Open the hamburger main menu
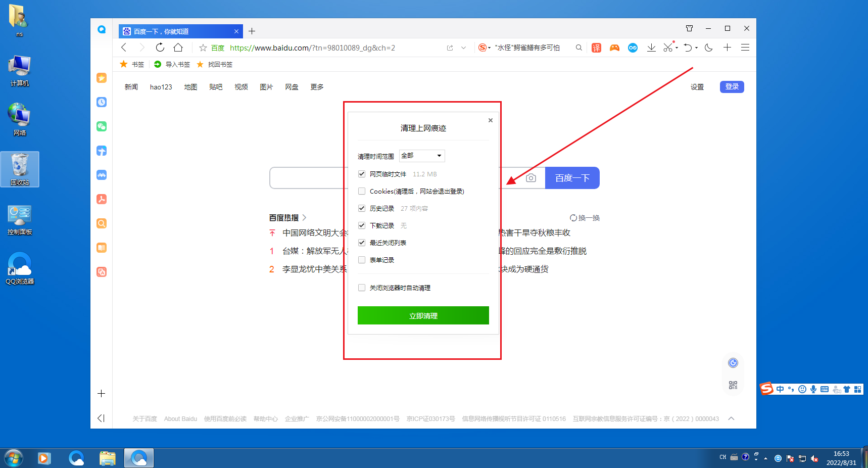The image size is (868, 468). (745, 48)
